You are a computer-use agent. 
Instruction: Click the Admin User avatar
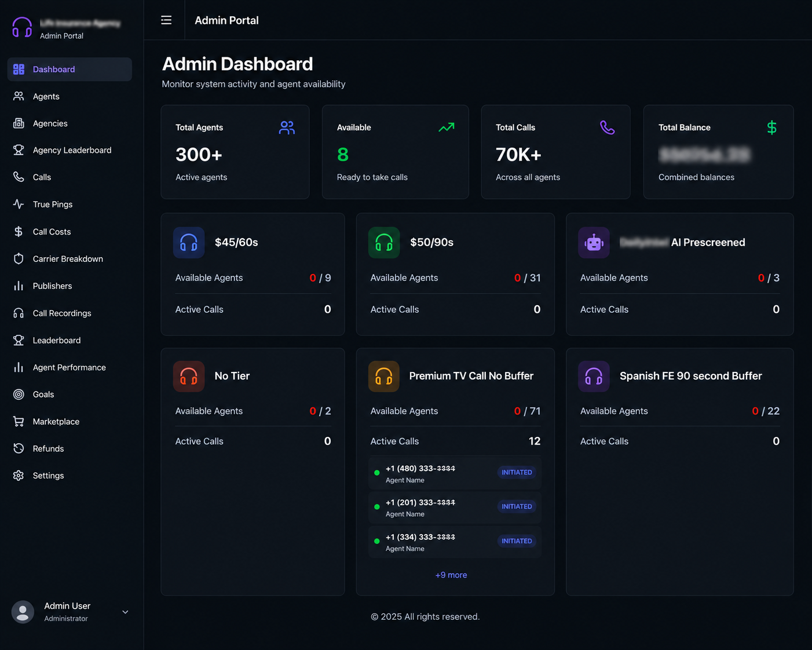point(23,612)
